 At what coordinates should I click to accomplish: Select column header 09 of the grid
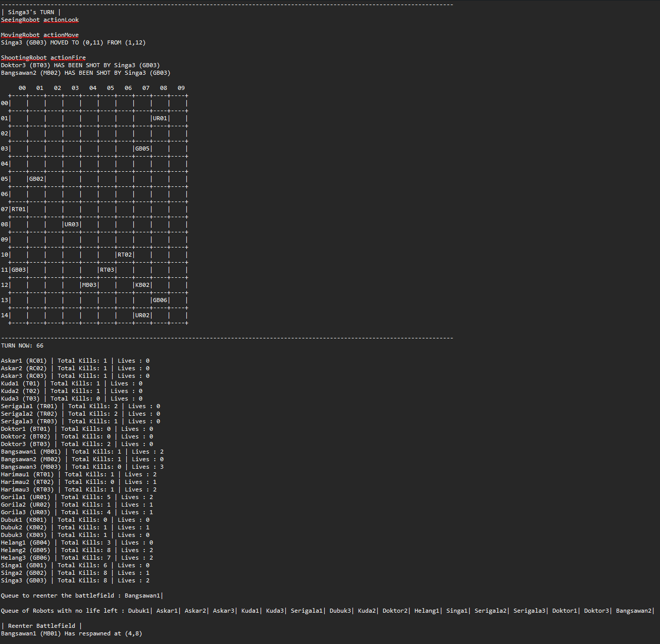pyautogui.click(x=181, y=88)
